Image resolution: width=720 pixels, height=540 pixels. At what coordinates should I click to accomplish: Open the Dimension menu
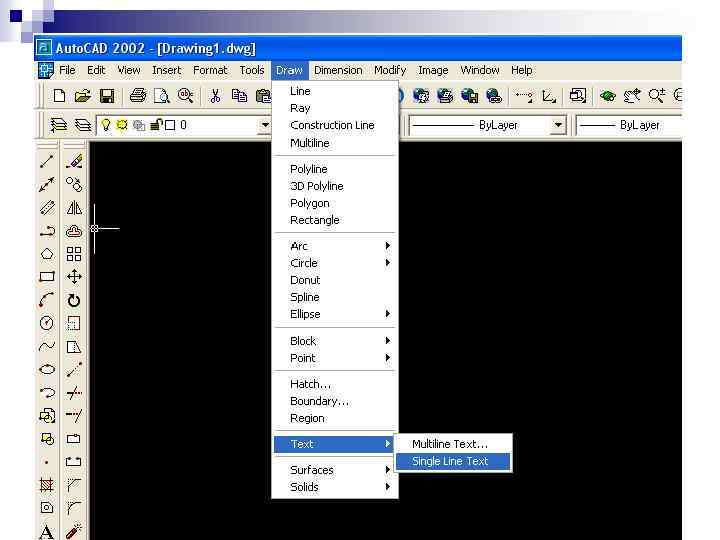[x=338, y=70]
